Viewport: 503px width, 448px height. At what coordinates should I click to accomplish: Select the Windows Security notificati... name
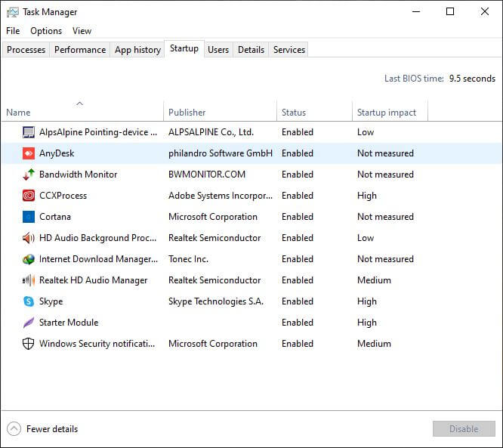97,344
